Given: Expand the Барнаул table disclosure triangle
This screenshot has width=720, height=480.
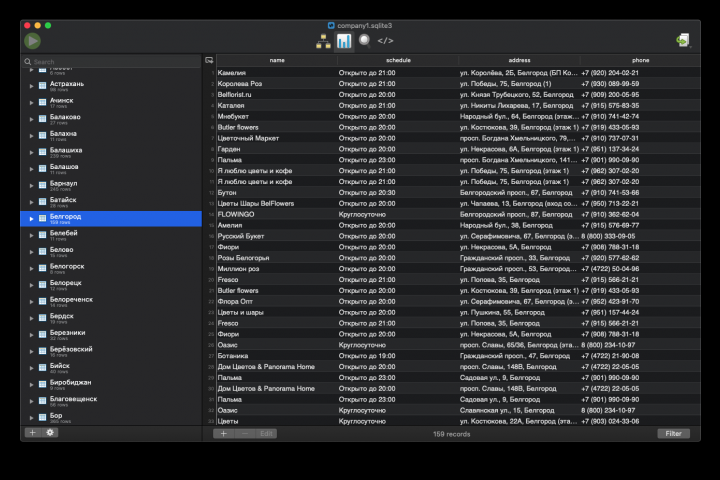Looking at the screenshot, I should (x=31, y=186).
